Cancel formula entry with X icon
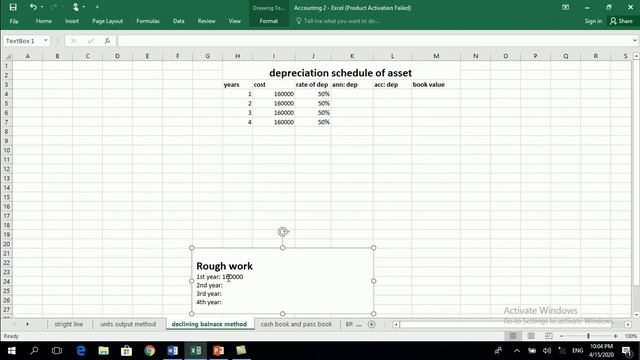Image resolution: width=640 pixels, height=360 pixels. pos(73,41)
